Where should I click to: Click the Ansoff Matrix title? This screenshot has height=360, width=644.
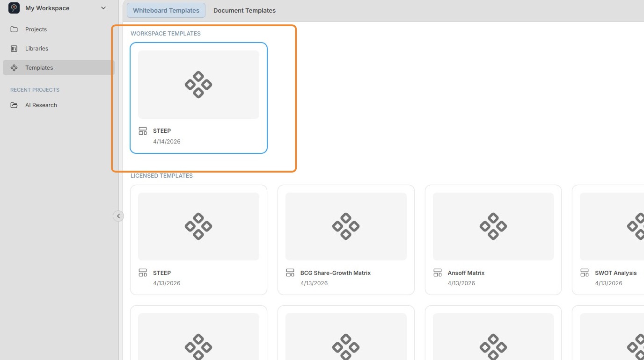click(466, 273)
